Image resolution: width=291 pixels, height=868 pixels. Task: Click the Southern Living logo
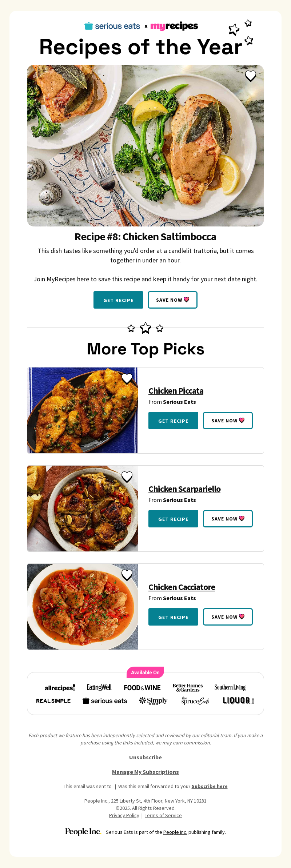click(230, 687)
